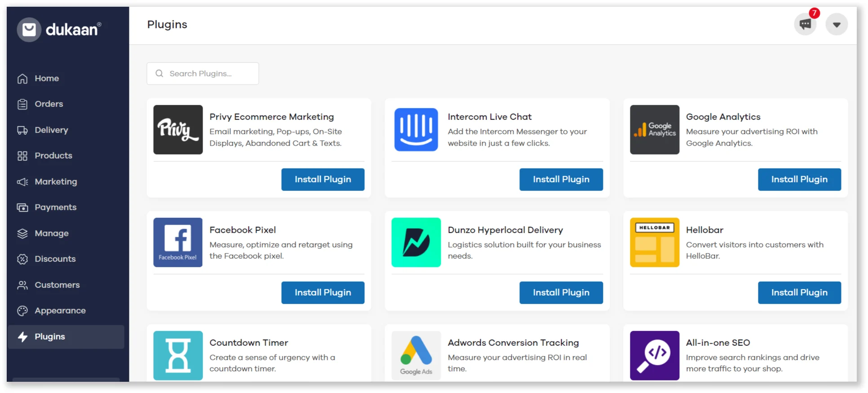Go to Marketing in the sidebar
Image resolution: width=868 pixels, height=393 pixels.
[x=56, y=182]
